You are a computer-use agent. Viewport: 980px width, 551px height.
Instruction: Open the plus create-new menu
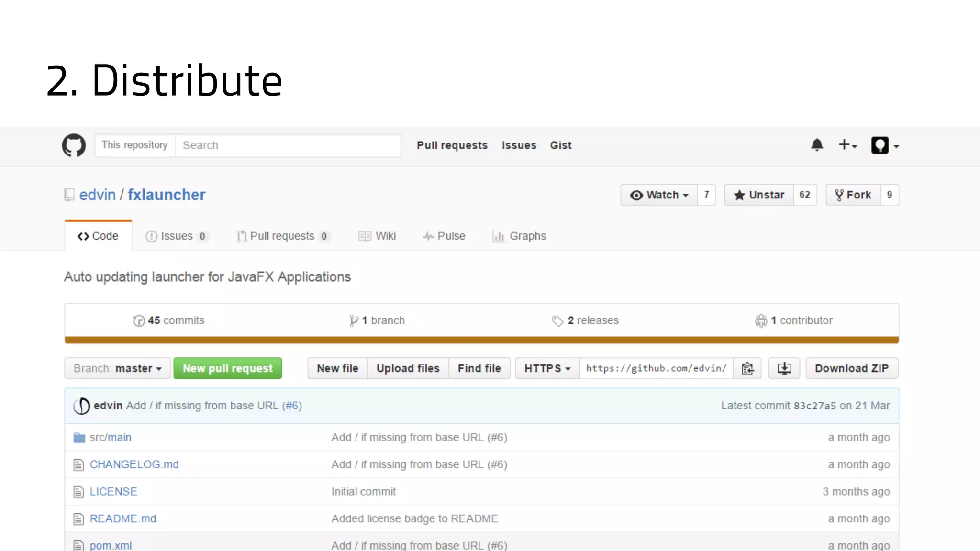pos(847,145)
